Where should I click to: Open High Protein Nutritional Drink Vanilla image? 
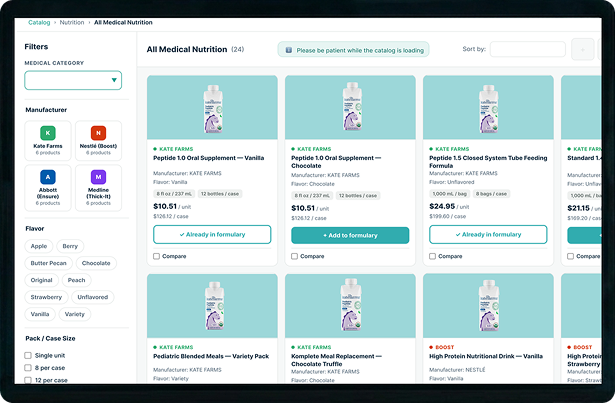point(488,306)
